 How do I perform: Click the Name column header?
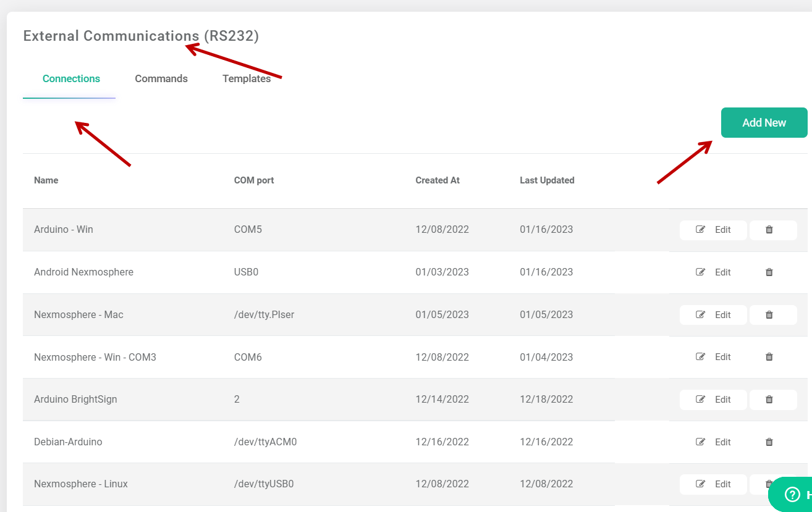46,180
